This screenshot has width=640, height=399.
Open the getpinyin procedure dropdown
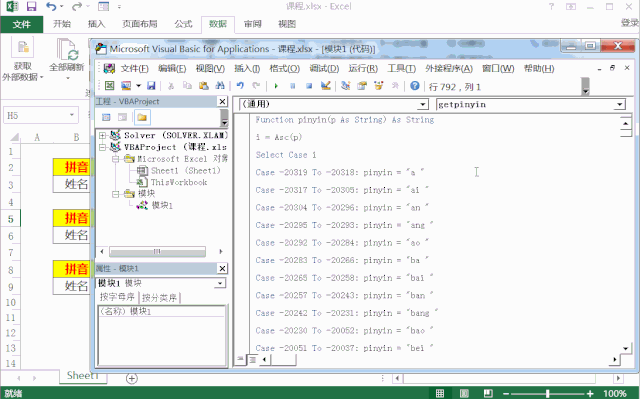[x=620, y=105]
